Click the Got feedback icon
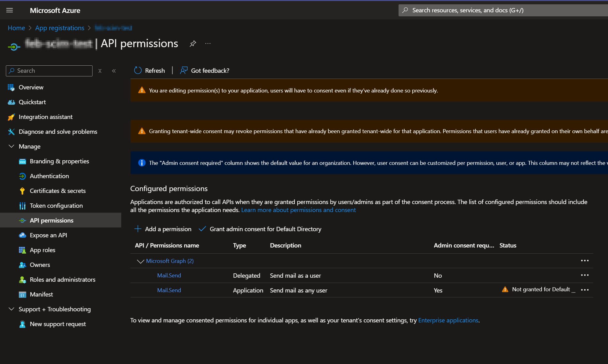The width and height of the screenshot is (608, 364). (184, 71)
